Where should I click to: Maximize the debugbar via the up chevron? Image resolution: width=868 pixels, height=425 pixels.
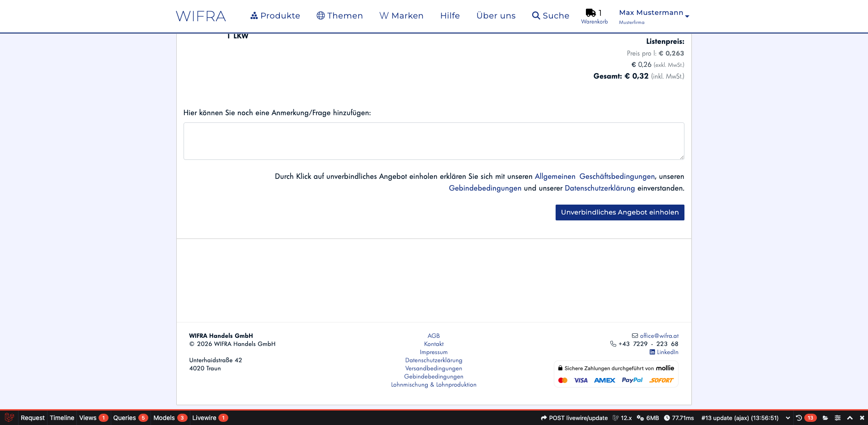pos(850,418)
